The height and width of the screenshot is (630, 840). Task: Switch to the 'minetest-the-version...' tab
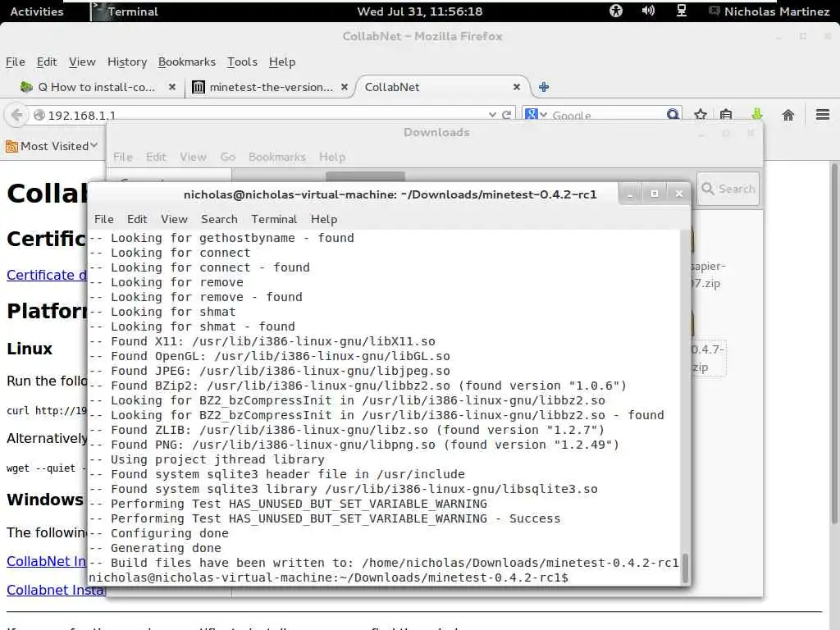point(271,87)
